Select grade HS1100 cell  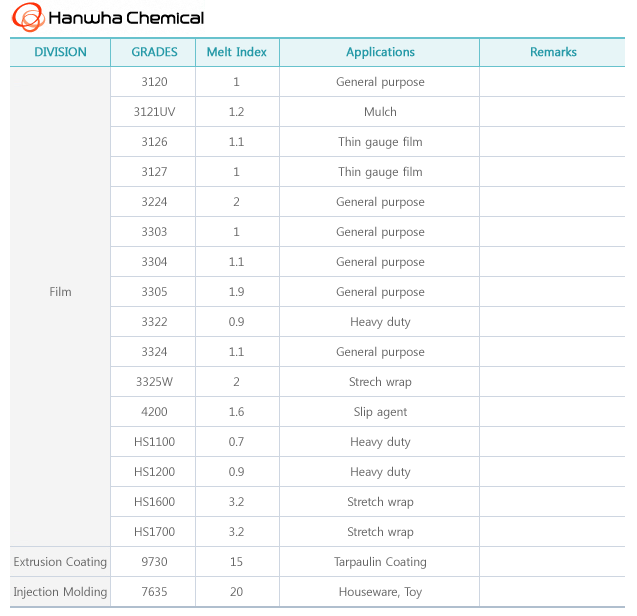point(154,442)
